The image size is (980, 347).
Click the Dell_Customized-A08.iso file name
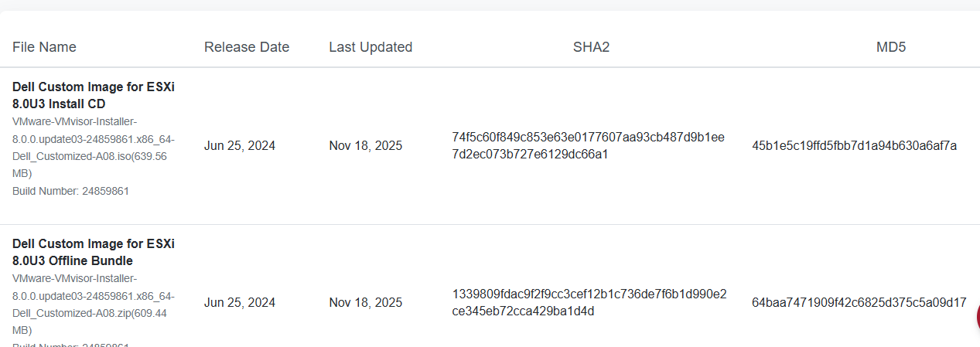tap(93, 148)
